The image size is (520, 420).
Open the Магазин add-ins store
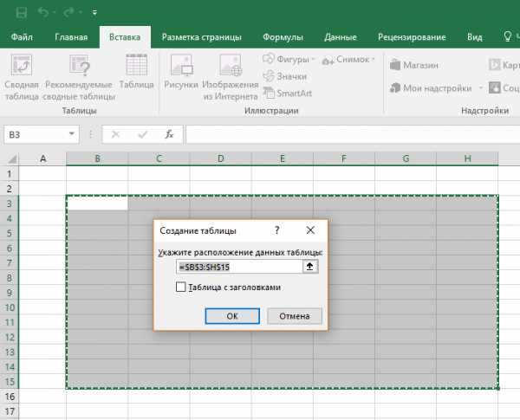click(414, 65)
